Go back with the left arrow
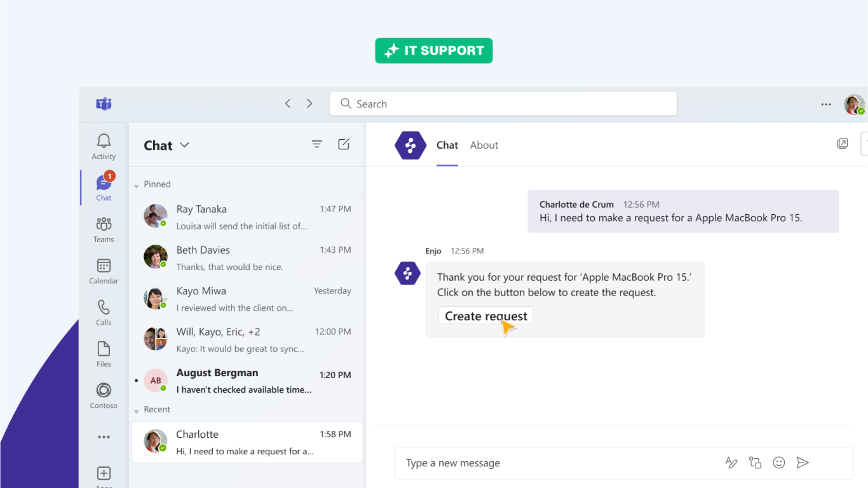This screenshot has width=868, height=488. (x=288, y=104)
